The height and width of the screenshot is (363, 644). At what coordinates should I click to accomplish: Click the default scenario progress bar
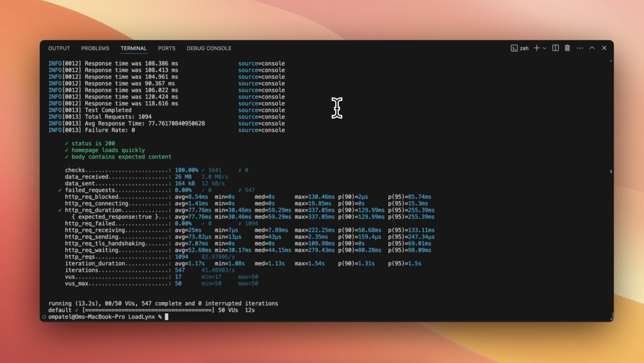[148, 310]
